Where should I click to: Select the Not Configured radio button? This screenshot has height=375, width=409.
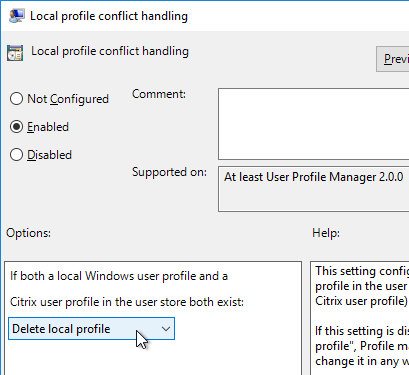coord(16,99)
